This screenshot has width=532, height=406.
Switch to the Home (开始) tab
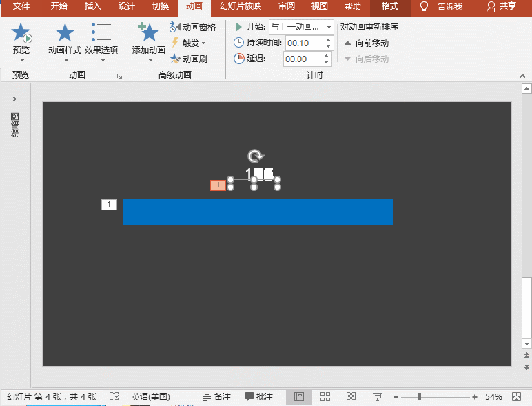tap(59, 6)
